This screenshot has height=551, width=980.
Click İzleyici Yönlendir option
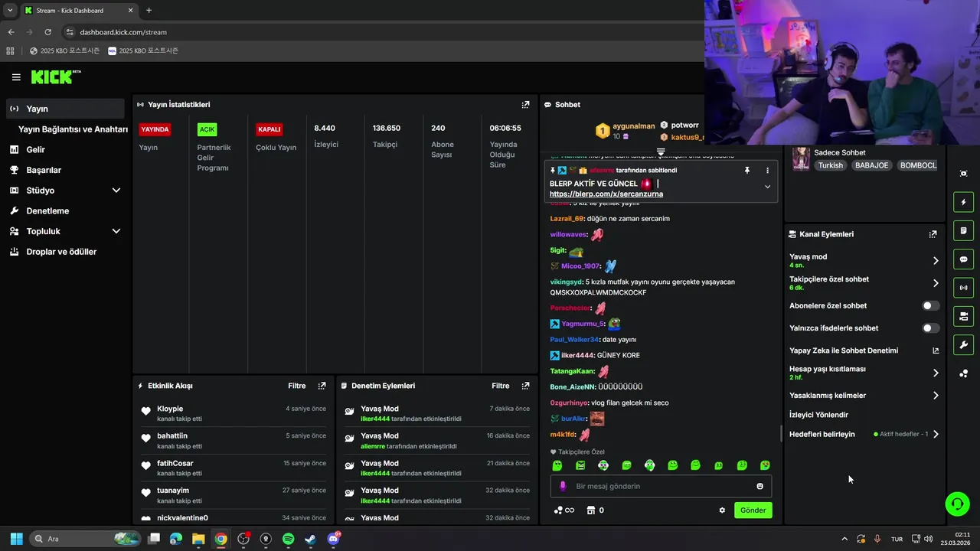(818, 415)
